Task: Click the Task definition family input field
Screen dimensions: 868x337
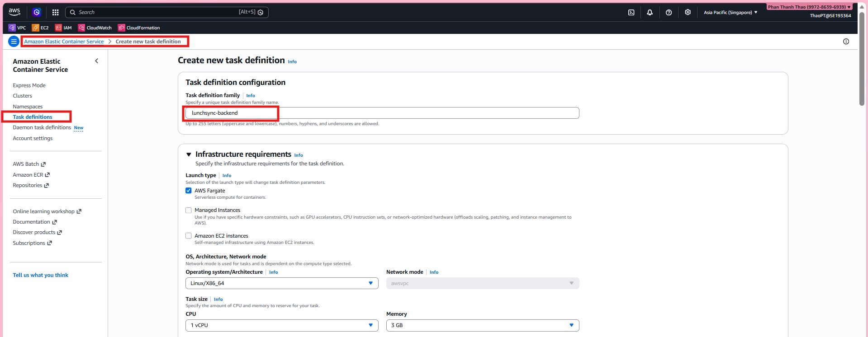Action: pos(382,113)
